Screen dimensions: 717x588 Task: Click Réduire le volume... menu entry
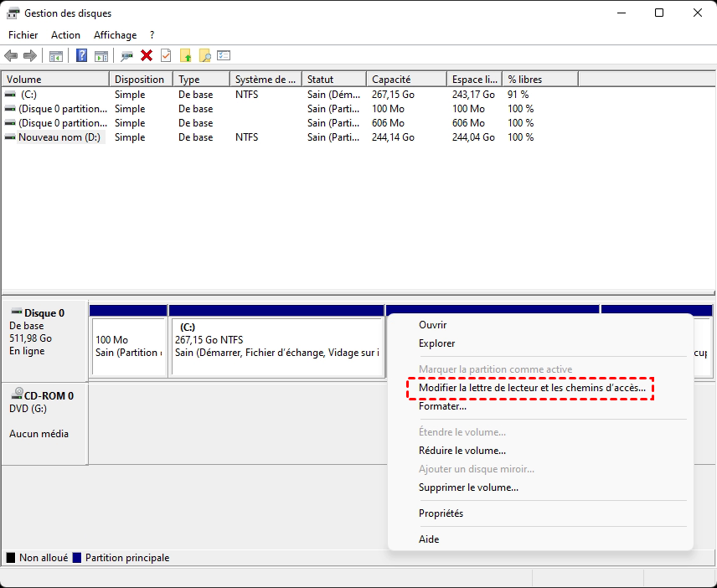coord(462,451)
